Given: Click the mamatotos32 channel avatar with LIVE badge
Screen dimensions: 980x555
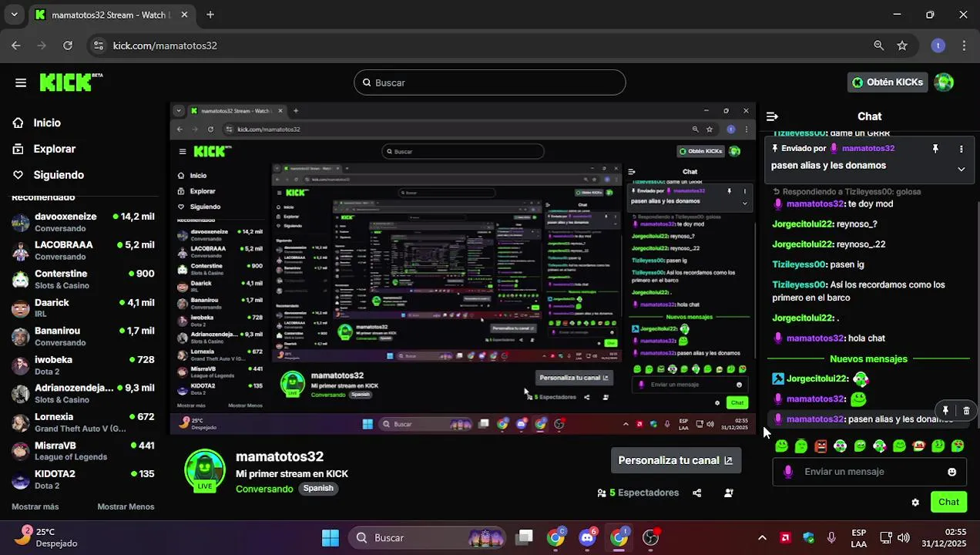Looking at the screenshot, I should click(205, 469).
